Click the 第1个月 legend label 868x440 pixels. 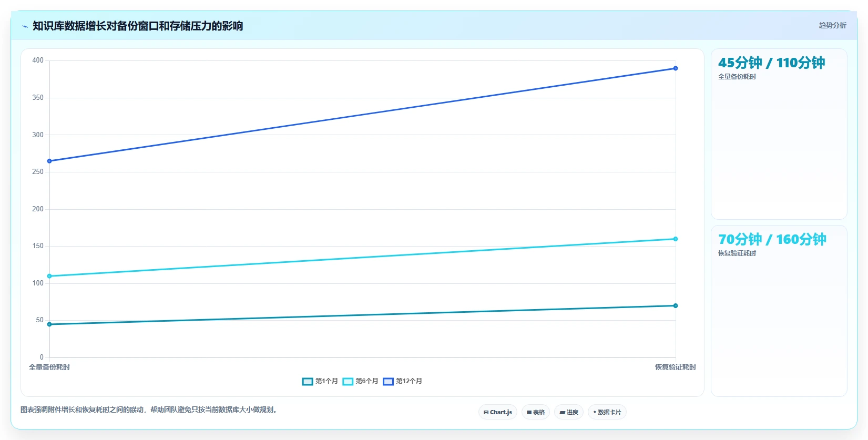[326, 381]
